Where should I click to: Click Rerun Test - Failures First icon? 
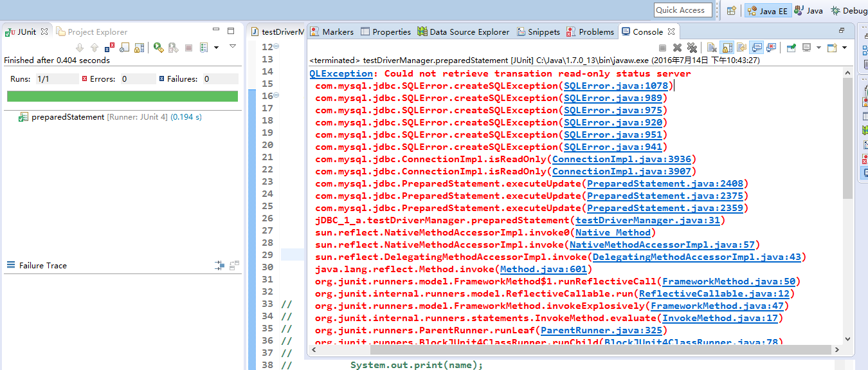point(174,48)
